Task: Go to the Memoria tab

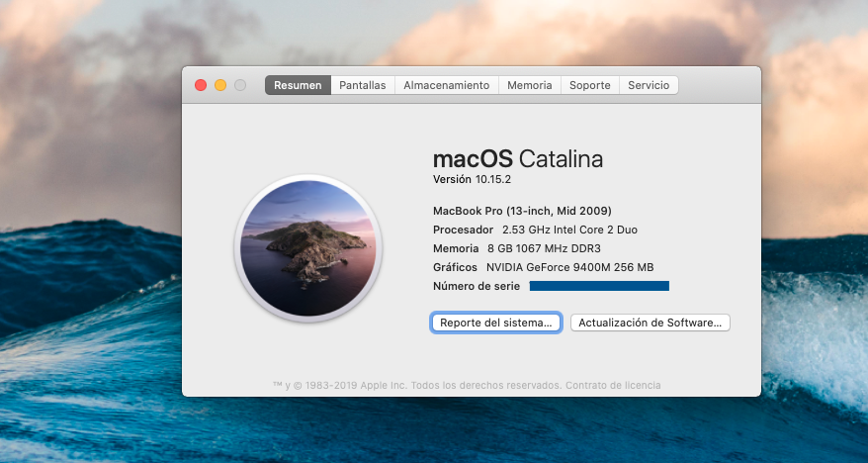Action: [530, 85]
